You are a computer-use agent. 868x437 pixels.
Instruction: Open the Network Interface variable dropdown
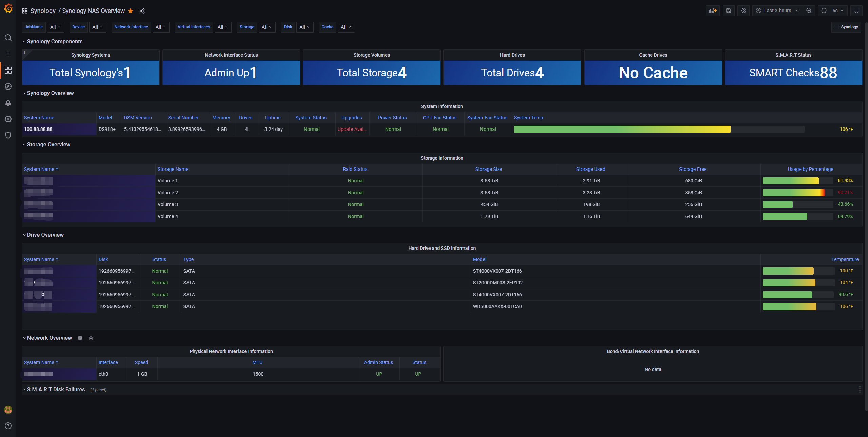click(x=160, y=27)
